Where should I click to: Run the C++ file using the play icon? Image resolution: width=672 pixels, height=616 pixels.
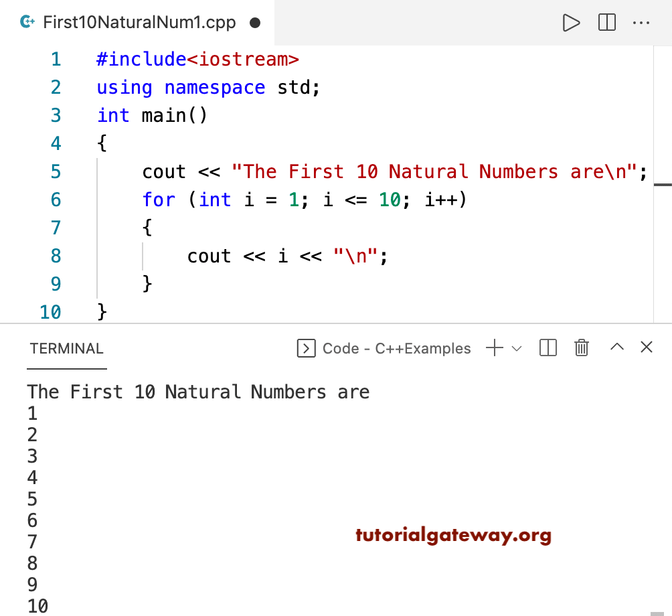coord(572,22)
